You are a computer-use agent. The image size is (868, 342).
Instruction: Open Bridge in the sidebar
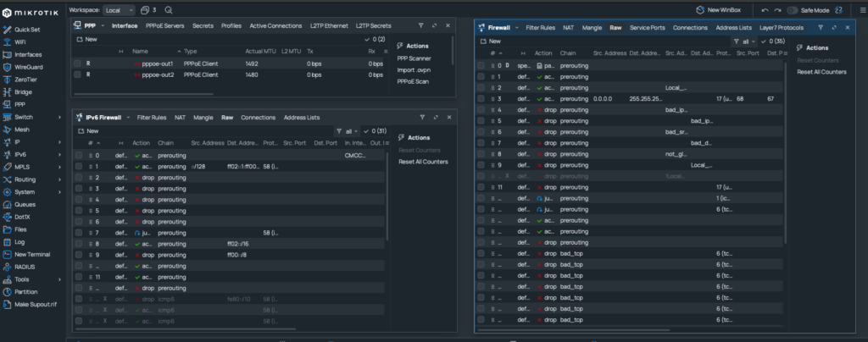coord(21,92)
